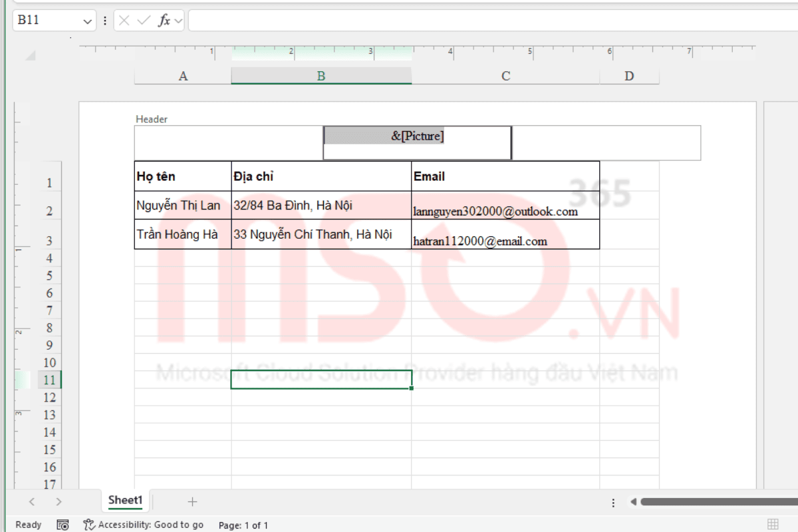Run the Accessibility checker via its status bar icon

pos(88,525)
